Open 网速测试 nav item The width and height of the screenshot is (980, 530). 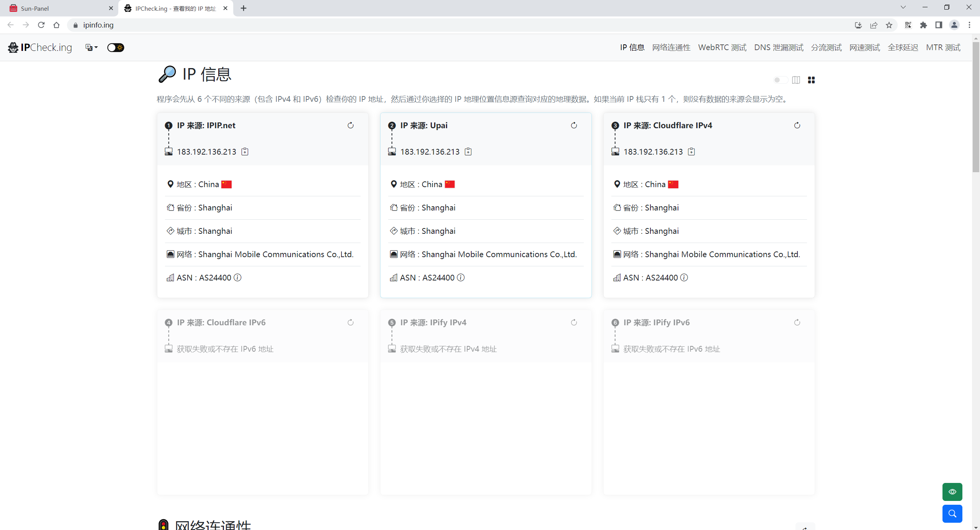pos(865,47)
